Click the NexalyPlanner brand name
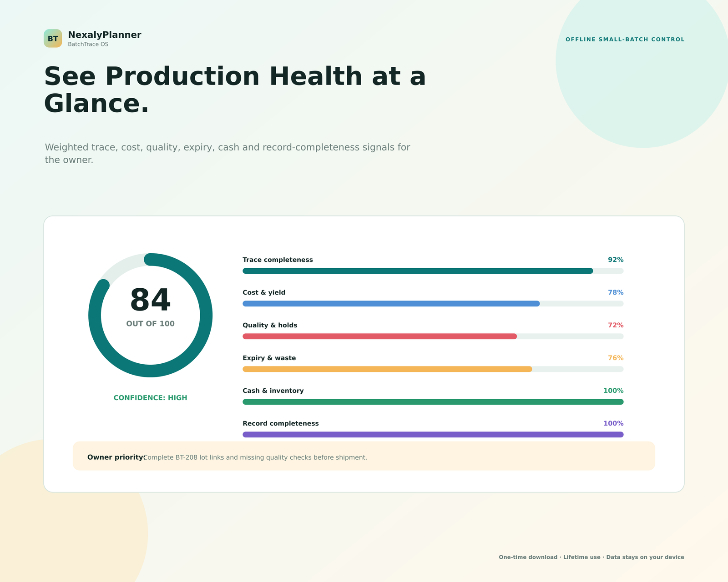 pyautogui.click(x=105, y=35)
